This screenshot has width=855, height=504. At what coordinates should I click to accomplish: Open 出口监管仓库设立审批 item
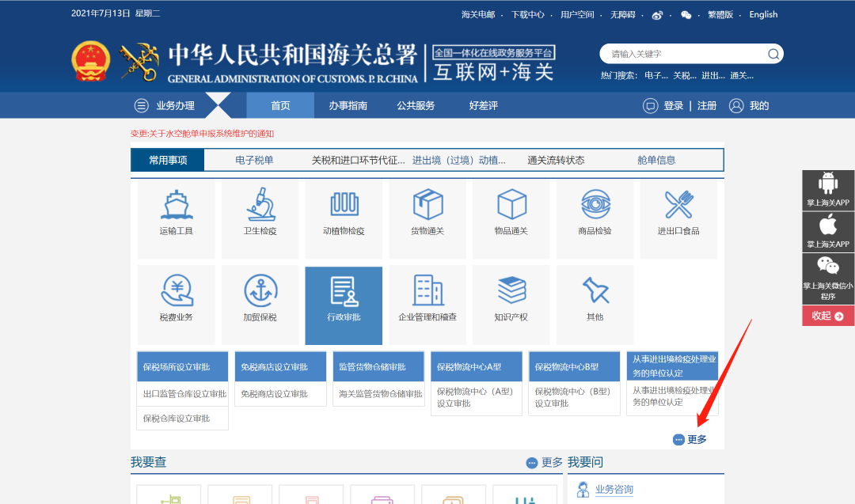[183, 394]
